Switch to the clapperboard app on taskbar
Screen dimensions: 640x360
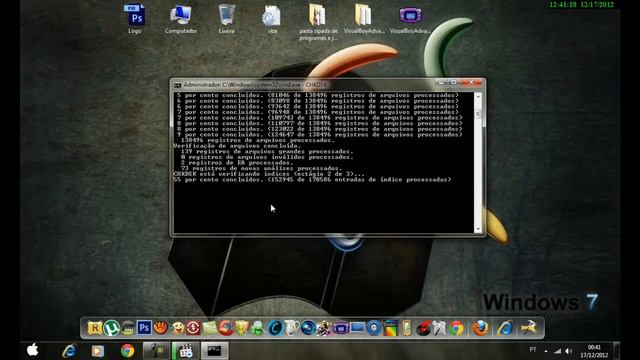coord(185,351)
